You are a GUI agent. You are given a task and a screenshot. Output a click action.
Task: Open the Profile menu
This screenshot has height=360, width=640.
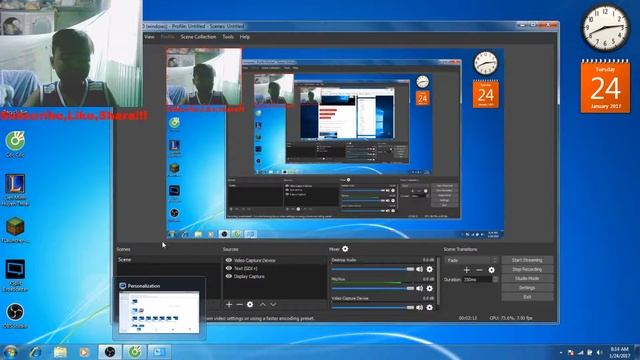(x=167, y=37)
